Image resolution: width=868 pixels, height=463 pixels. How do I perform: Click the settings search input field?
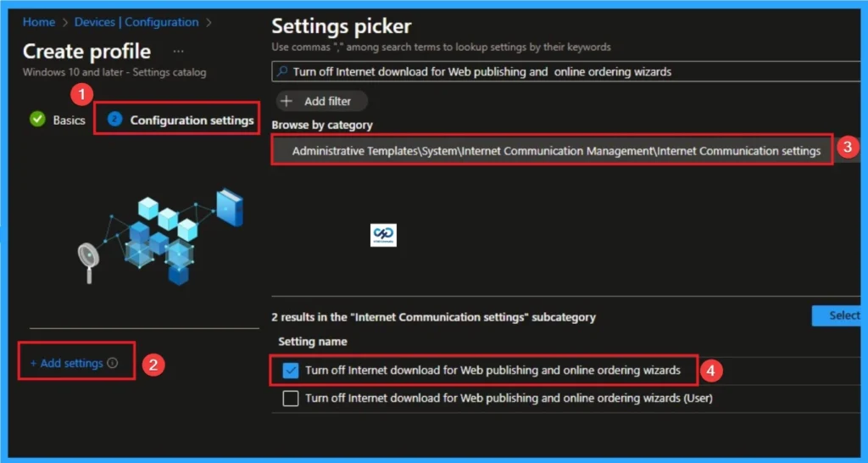tap(565, 71)
